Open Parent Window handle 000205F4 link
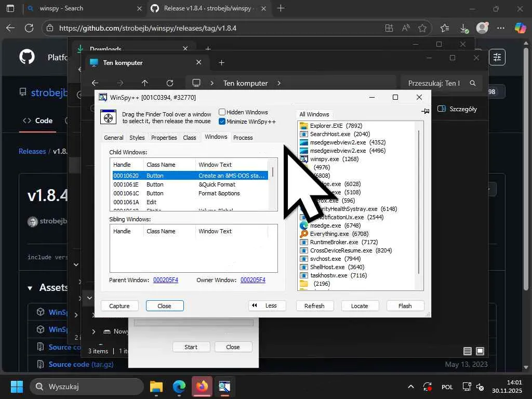The image size is (532, 399). coord(166,280)
